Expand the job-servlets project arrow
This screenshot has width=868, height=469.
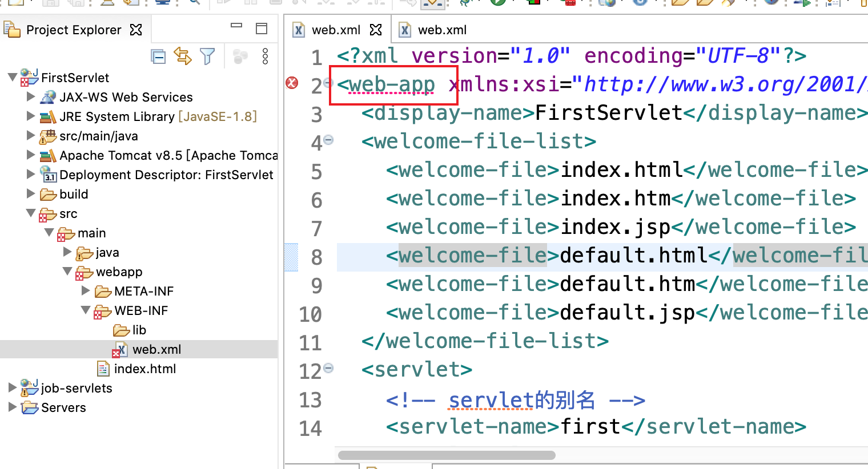13,387
